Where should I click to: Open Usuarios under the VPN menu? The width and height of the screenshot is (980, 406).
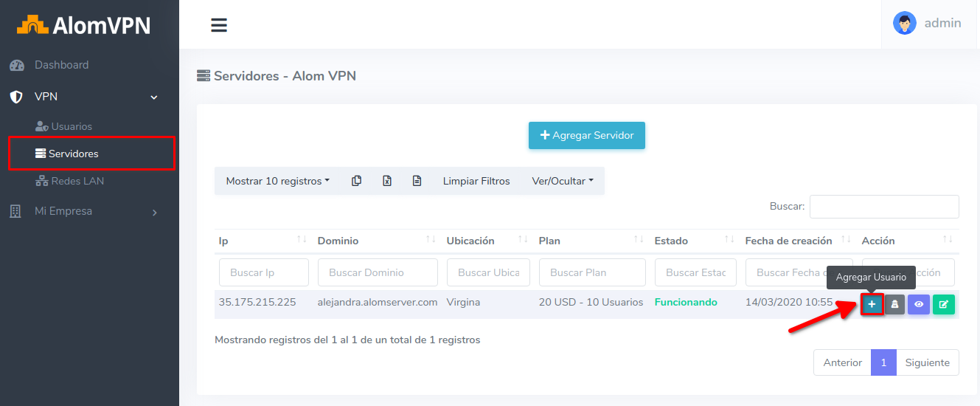point(71,126)
